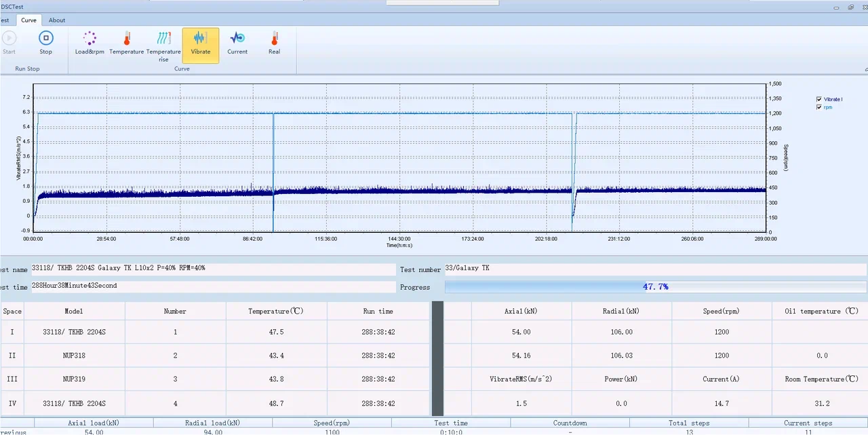Click the greyed Start play icon
Screen dimensions: 868x435
point(9,39)
